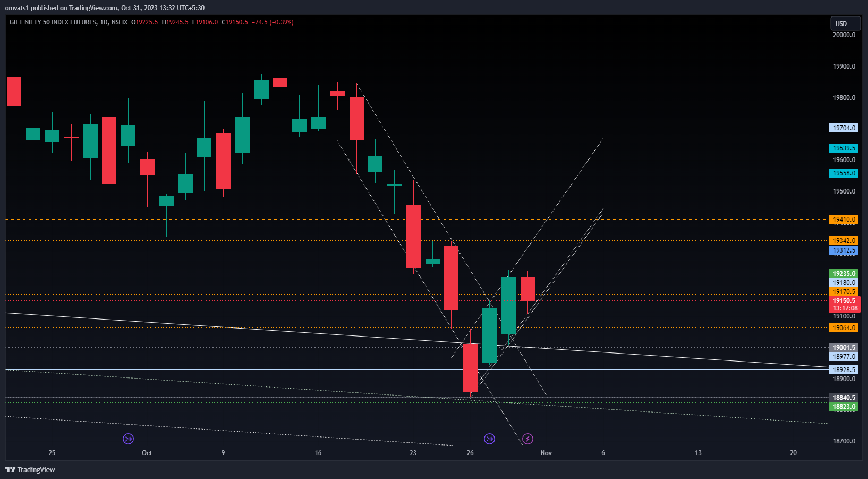Click the 19500.0 axis value
The width and height of the screenshot is (868, 479).
click(x=844, y=191)
